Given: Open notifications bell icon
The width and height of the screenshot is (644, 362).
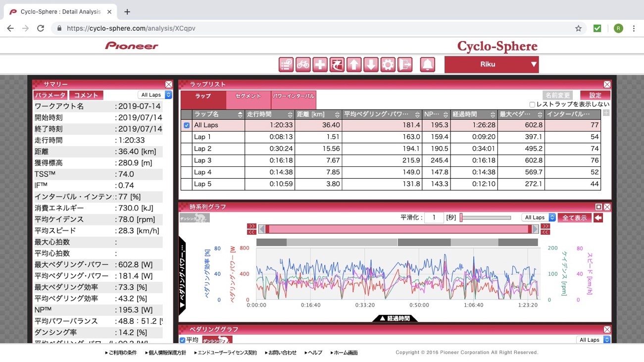Looking at the screenshot, I should [428, 65].
